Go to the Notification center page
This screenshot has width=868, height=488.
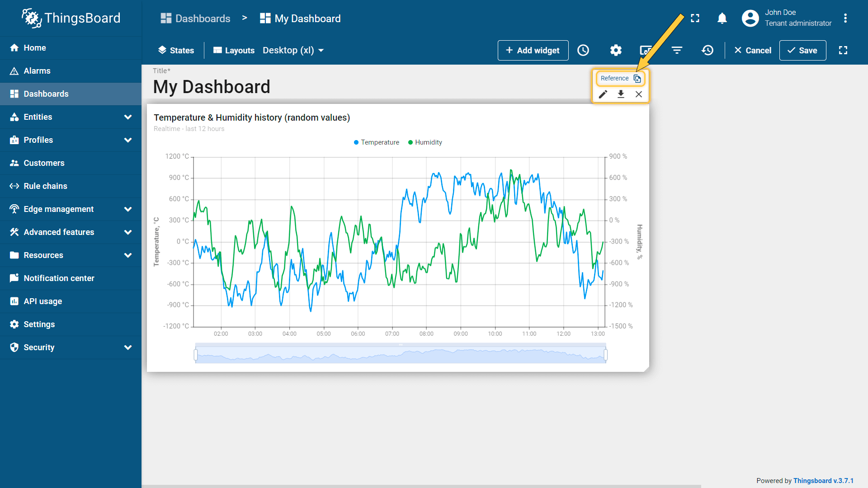(x=59, y=278)
